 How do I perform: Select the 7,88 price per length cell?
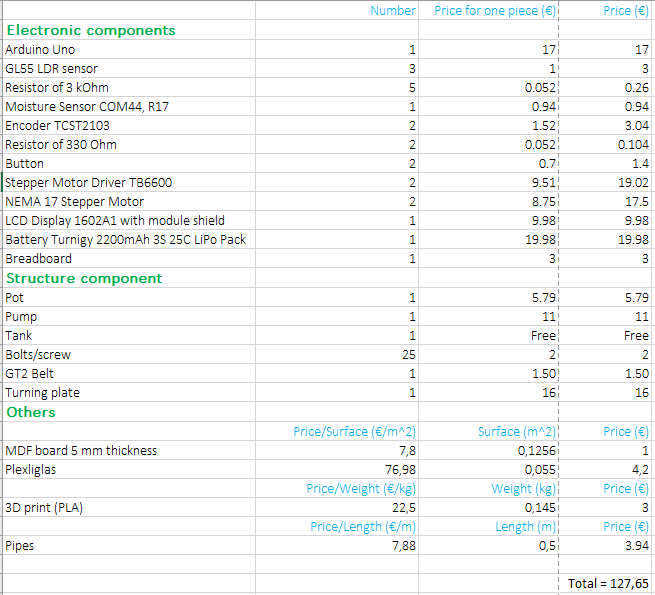click(337, 545)
